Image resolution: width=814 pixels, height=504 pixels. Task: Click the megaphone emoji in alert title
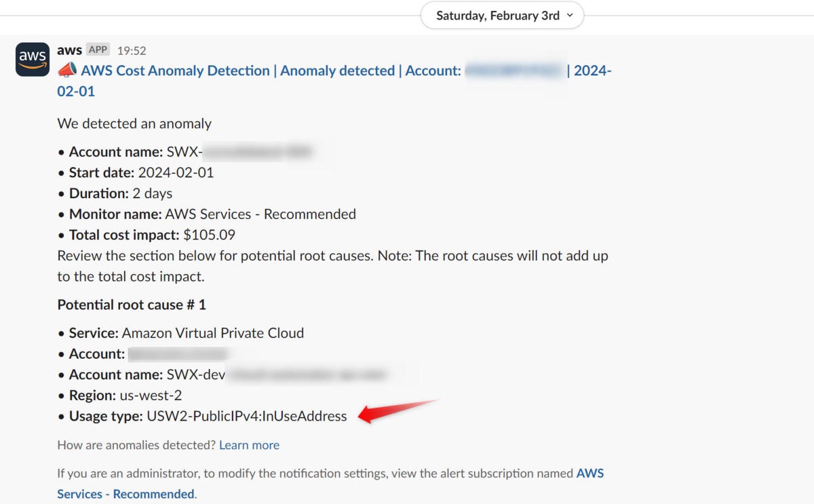coord(66,71)
